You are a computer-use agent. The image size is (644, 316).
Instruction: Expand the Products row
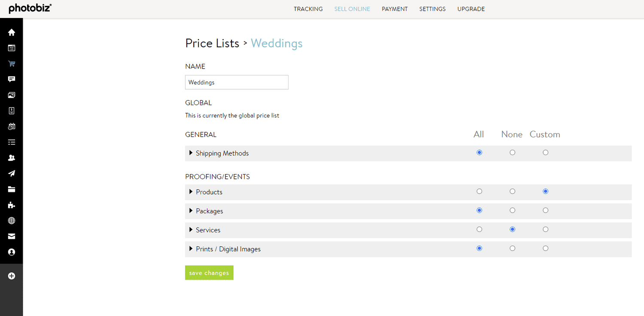pos(191,192)
